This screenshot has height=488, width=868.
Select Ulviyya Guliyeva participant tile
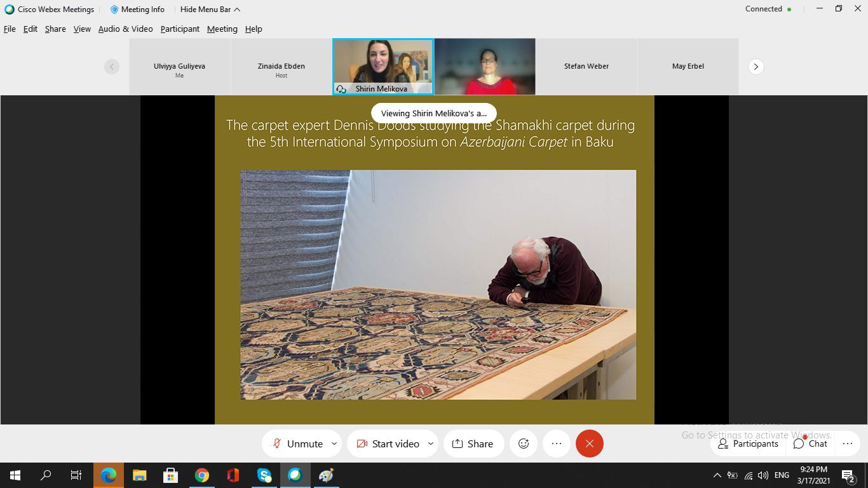click(x=179, y=66)
